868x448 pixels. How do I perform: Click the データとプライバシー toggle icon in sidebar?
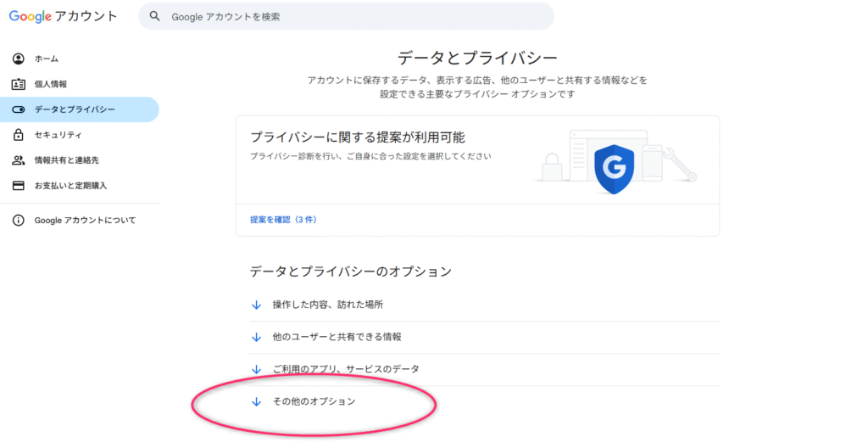[x=19, y=109]
